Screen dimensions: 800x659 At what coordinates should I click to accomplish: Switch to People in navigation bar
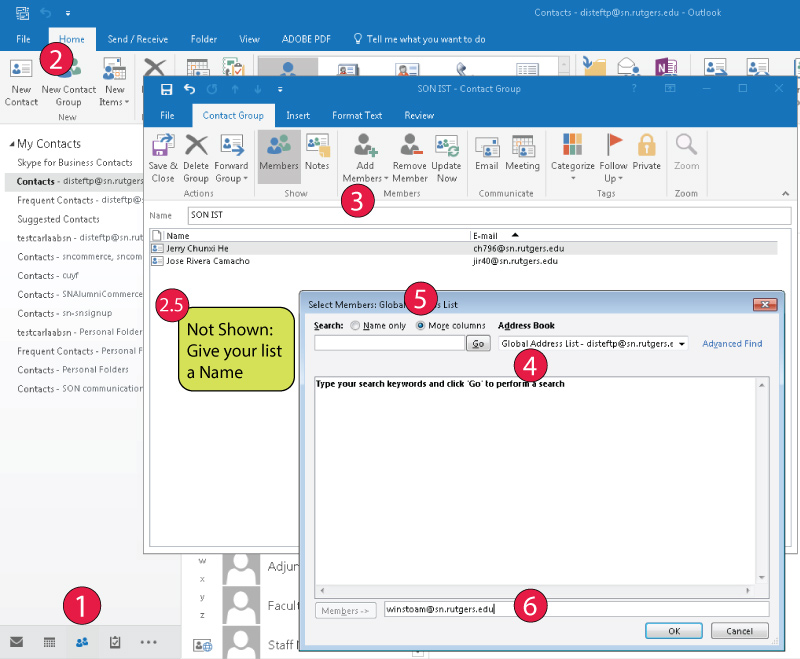pos(82,642)
